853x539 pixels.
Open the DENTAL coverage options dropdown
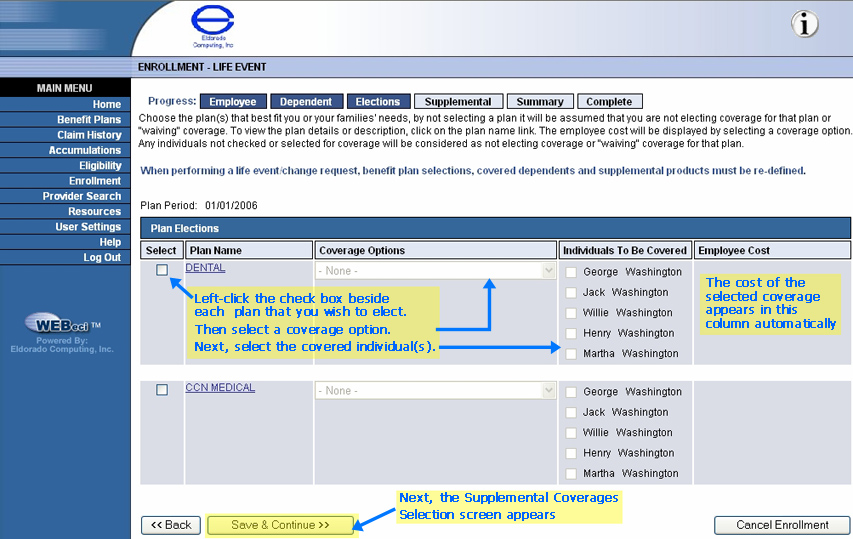point(435,271)
